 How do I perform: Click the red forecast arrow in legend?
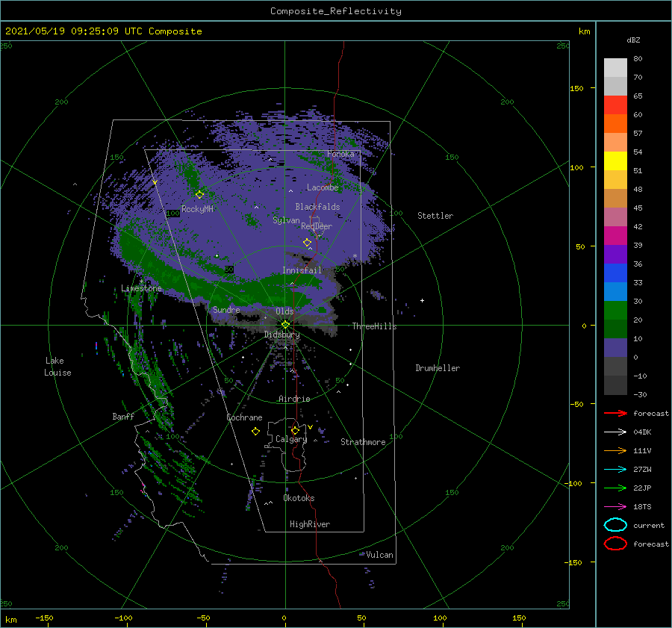tap(615, 413)
